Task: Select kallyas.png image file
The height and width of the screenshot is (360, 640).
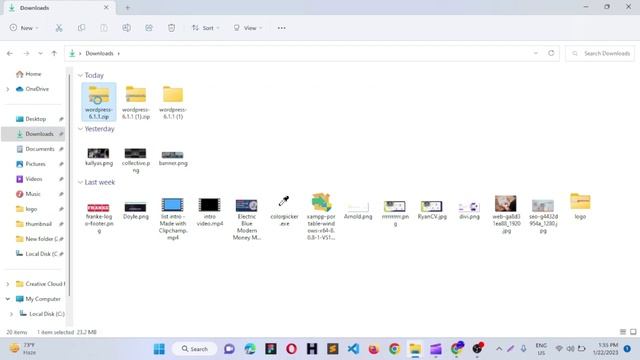Action: pyautogui.click(x=99, y=157)
